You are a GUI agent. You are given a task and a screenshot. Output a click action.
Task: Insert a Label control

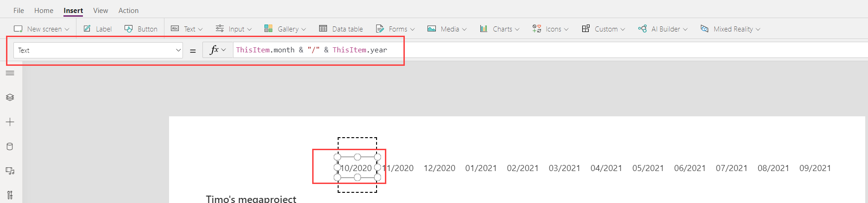click(x=98, y=29)
